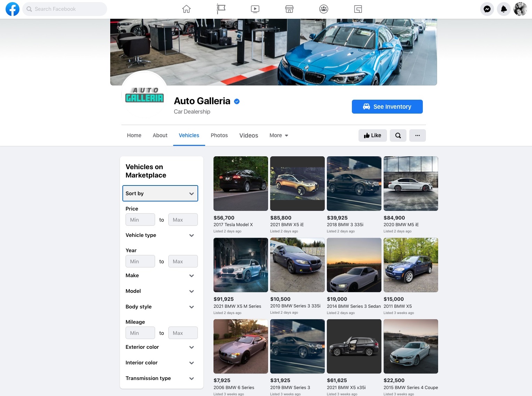Click the $85,800 price text
Screen dimensions: 532x396
coord(281,218)
